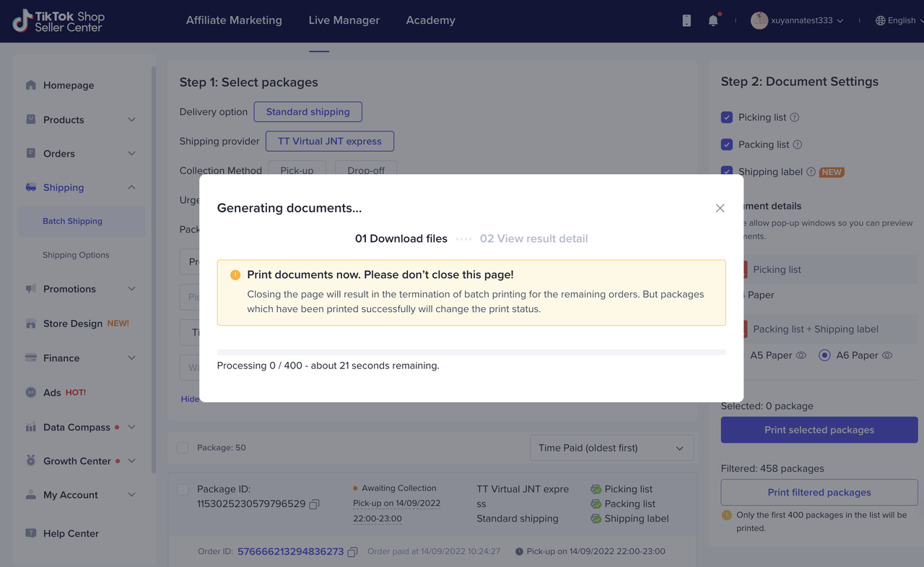924x567 pixels.
Task: Preview A6 Paper with eye icon
Action: tap(887, 355)
